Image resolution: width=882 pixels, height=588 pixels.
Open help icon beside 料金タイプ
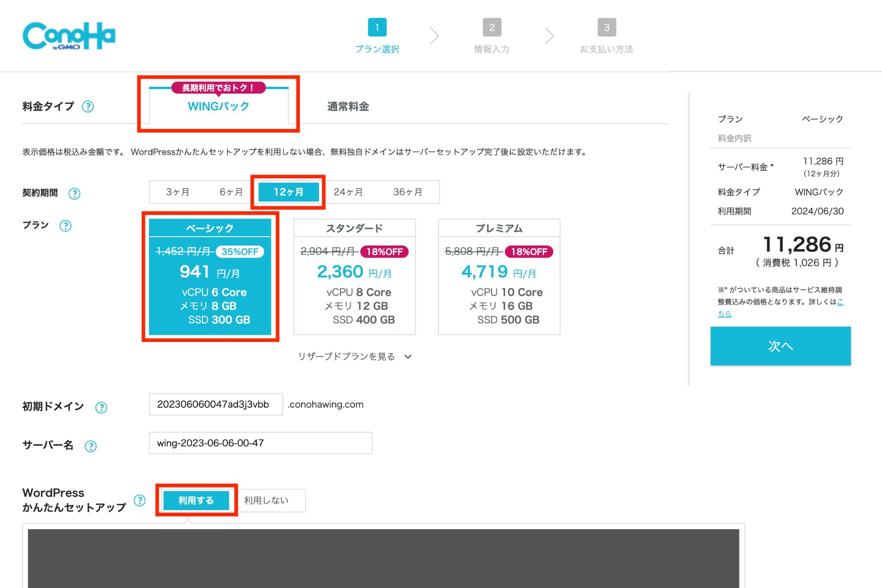pos(88,107)
